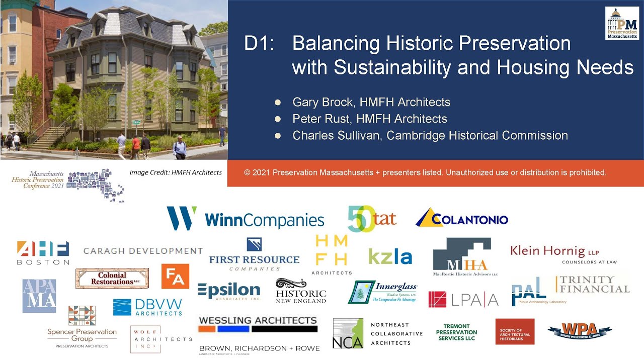Click the Colonial Restorations logo
The width and height of the screenshot is (644, 362).
tap(112, 279)
